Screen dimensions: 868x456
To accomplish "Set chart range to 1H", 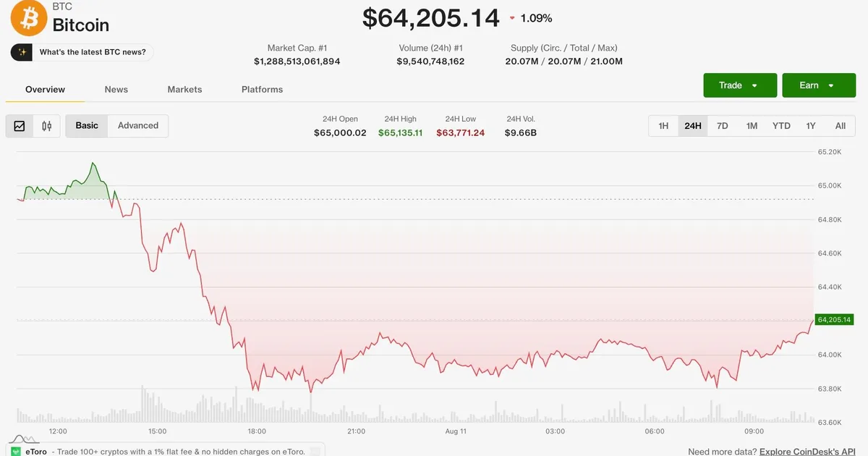I will tap(663, 126).
